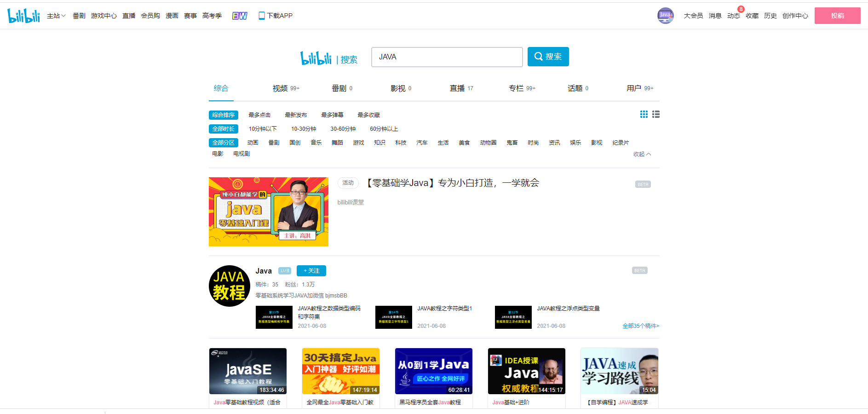Viewport: 868px width, 414px height.
Task: Filter duration to 30-60分钟
Action: coord(343,129)
